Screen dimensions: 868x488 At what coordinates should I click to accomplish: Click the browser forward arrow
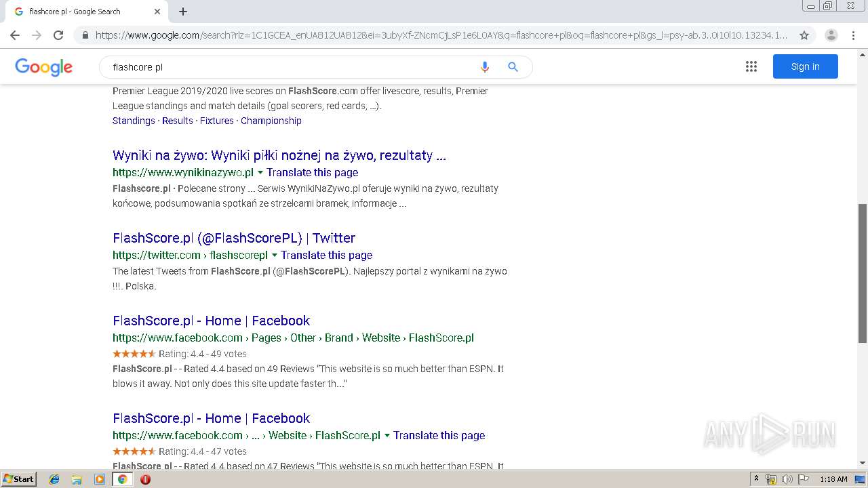(37, 35)
